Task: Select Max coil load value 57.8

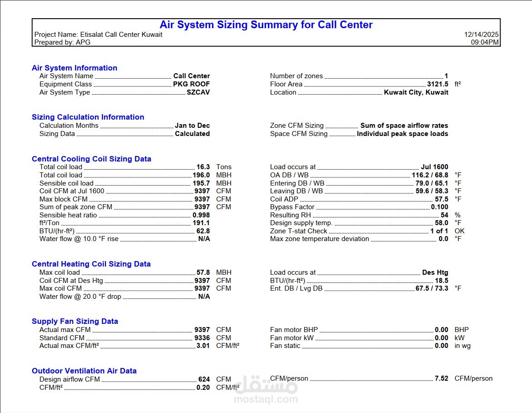Action: [x=203, y=272]
